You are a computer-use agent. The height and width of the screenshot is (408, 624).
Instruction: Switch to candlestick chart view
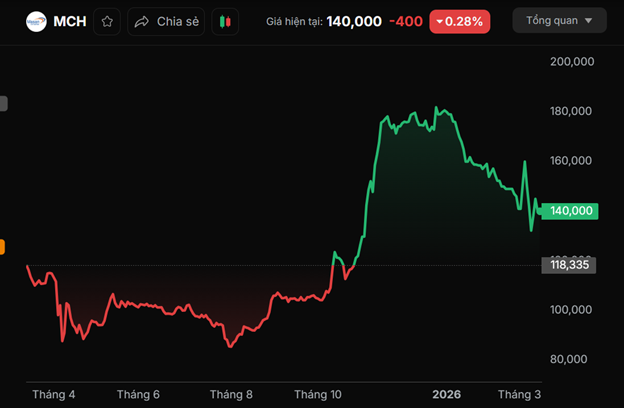pos(226,21)
